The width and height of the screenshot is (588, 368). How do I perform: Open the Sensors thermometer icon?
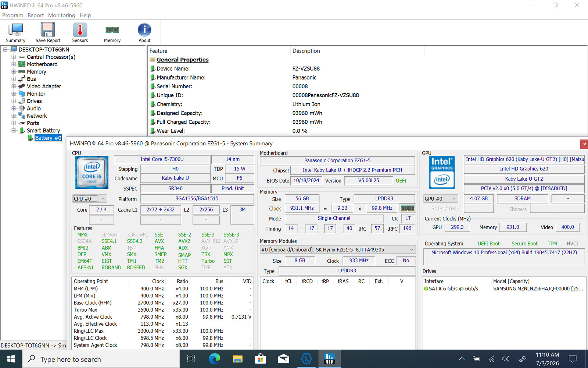80,33
